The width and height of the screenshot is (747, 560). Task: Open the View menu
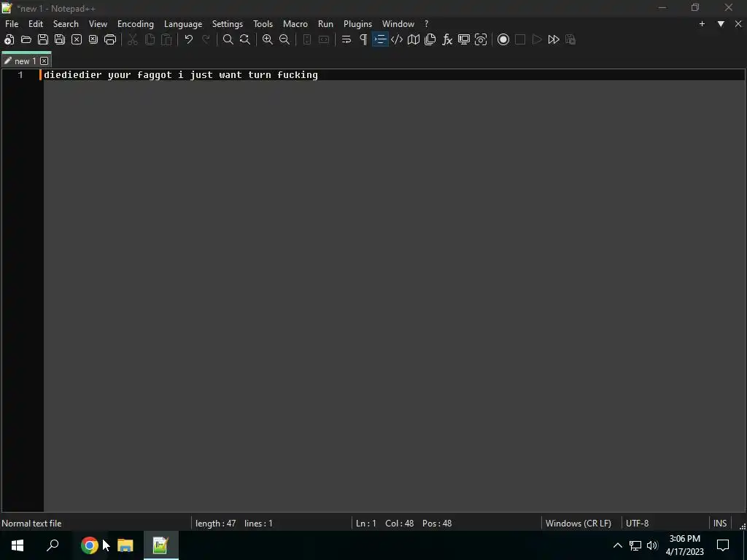98,24
